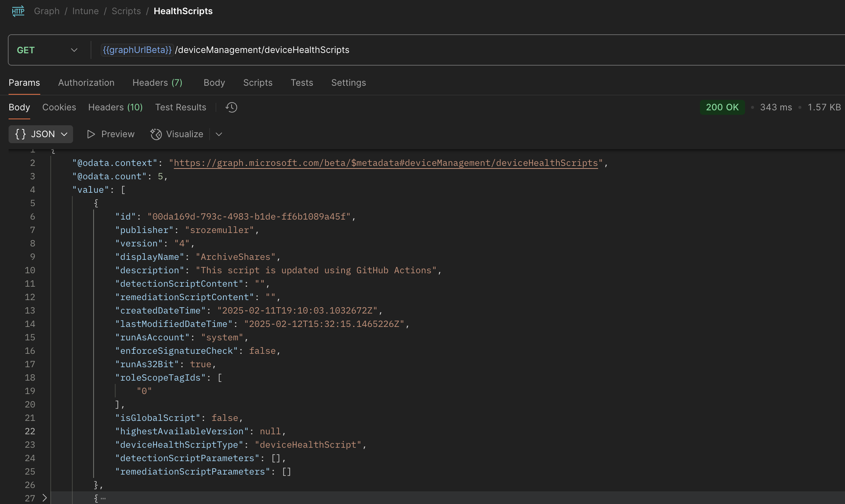Viewport: 845px width, 504px height.
Task: Open the Scripts tab
Action: tap(258, 83)
